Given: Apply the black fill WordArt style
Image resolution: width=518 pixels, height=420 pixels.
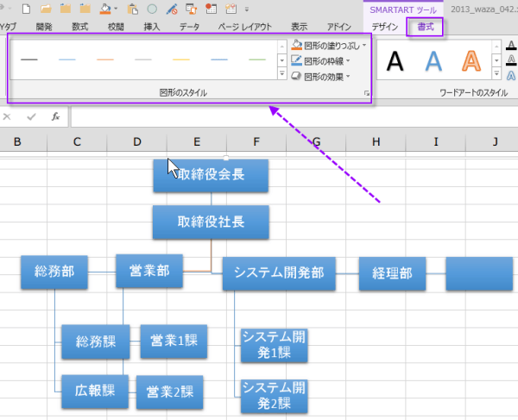Looking at the screenshot, I should pyautogui.click(x=395, y=61).
